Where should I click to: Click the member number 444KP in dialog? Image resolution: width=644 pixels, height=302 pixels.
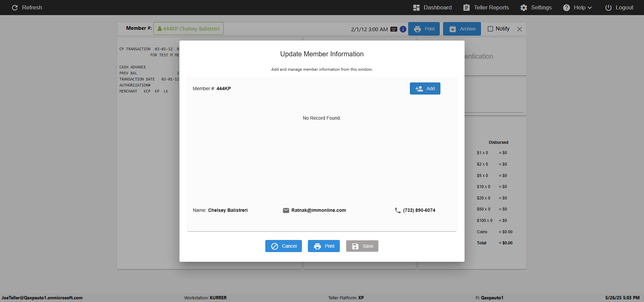click(x=224, y=88)
